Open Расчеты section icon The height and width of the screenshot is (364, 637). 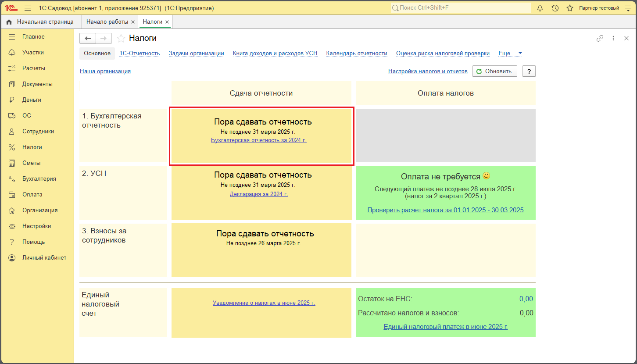coord(12,68)
